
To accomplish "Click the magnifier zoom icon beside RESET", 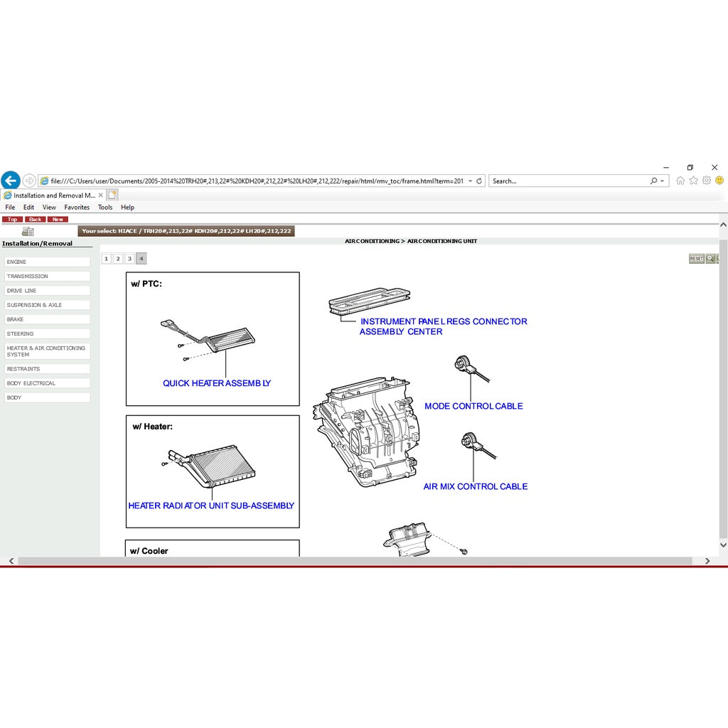I will click(710, 259).
